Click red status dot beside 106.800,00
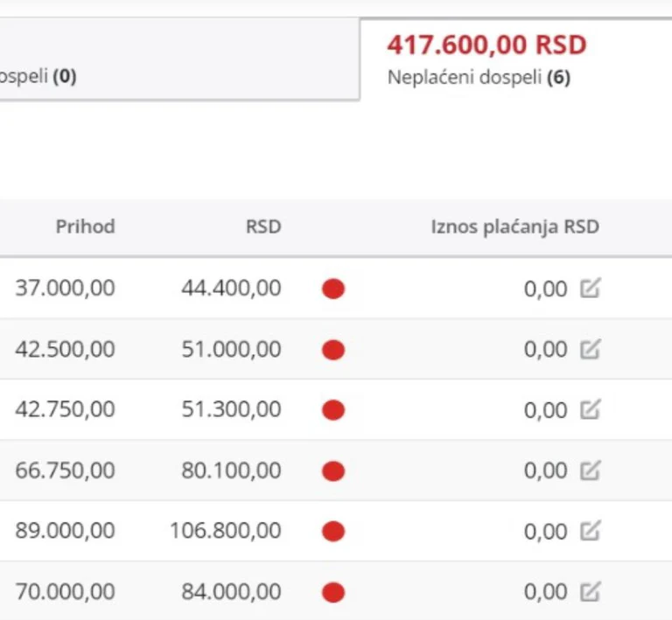 point(333,532)
